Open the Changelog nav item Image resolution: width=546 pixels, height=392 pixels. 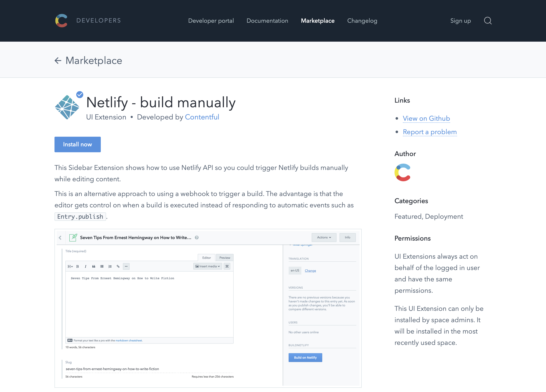[x=362, y=21]
